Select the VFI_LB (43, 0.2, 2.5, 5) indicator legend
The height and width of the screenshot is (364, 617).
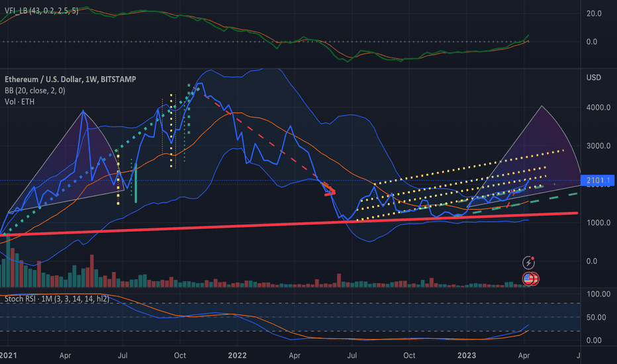pyautogui.click(x=41, y=11)
